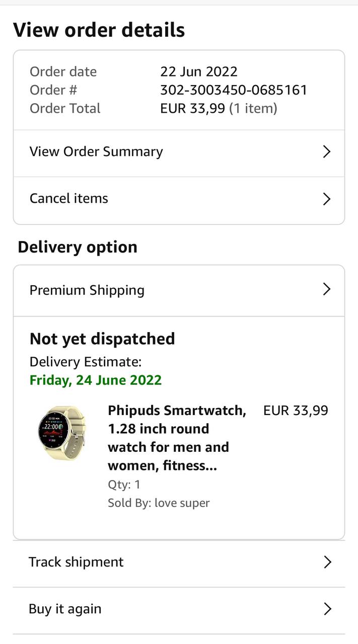Click the chevron next to Buy it again
358x644 pixels.
[x=327, y=609]
